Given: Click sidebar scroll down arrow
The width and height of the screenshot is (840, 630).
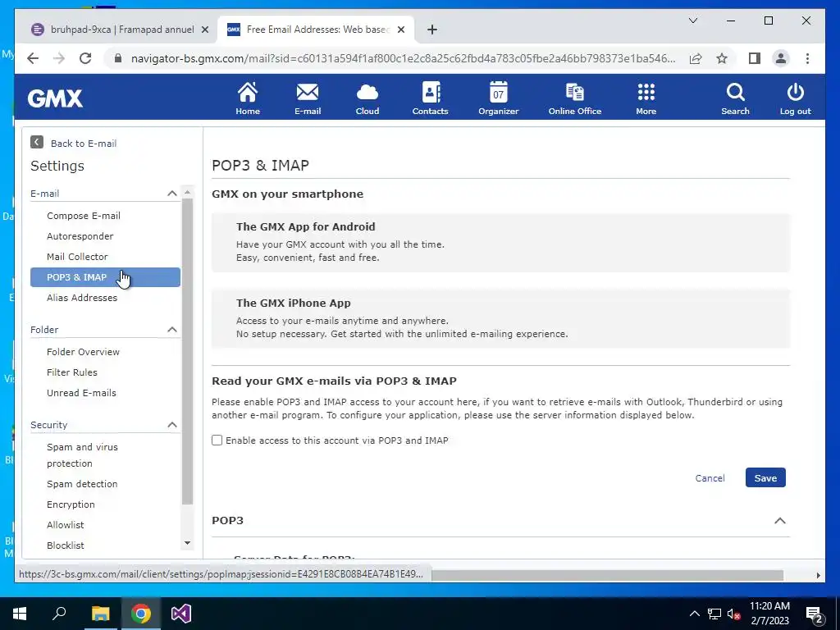Looking at the screenshot, I should (x=187, y=543).
